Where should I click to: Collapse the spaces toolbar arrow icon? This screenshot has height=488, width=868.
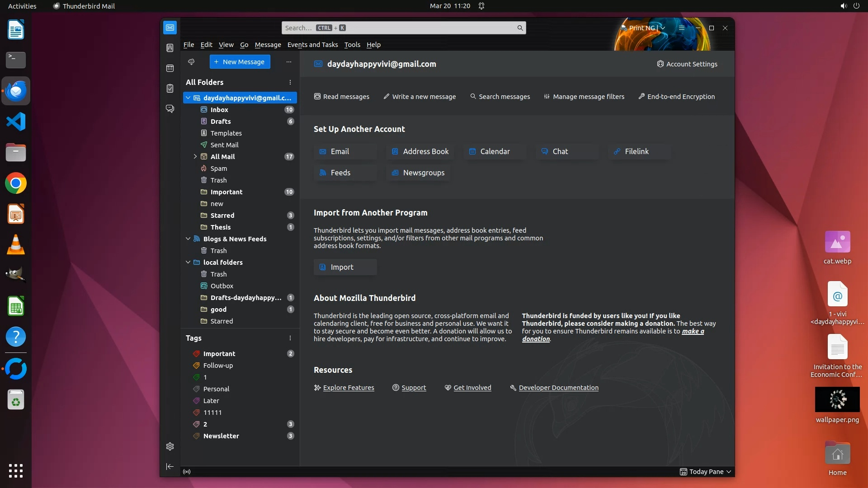(170, 466)
